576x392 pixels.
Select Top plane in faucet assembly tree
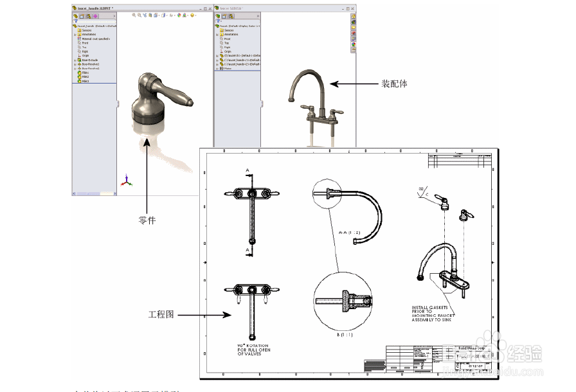pyautogui.click(x=224, y=43)
